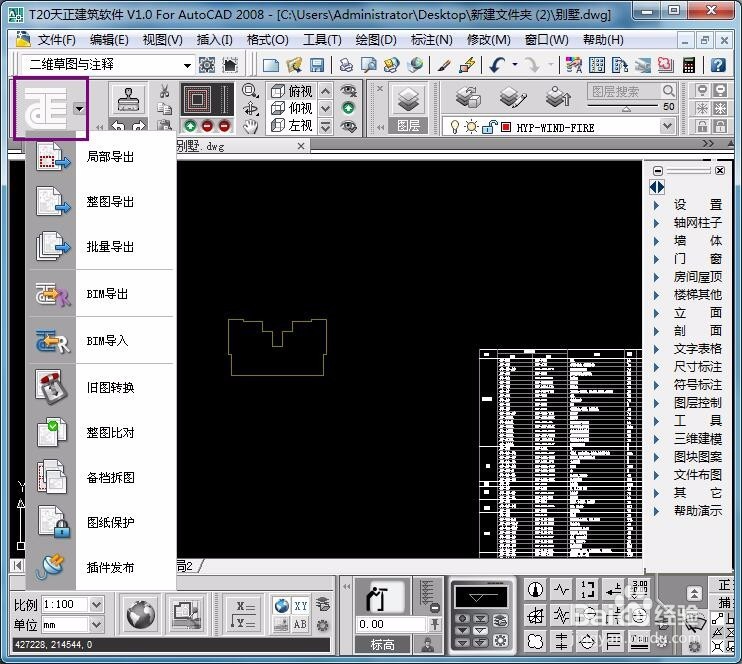Viewport: 742px width, 664px height.
Task: Open the help question mark icon
Action: [718, 65]
